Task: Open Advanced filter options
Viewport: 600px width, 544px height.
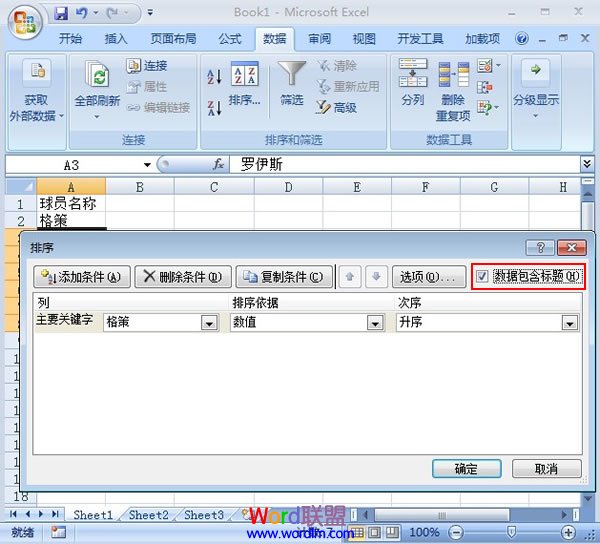Action: 337,108
